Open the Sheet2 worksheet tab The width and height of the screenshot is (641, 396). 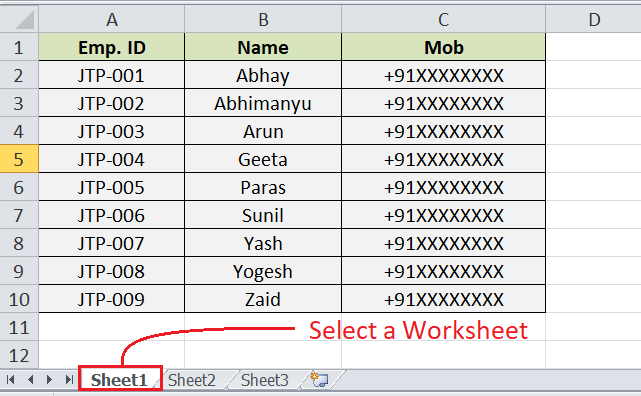pyautogui.click(x=192, y=380)
